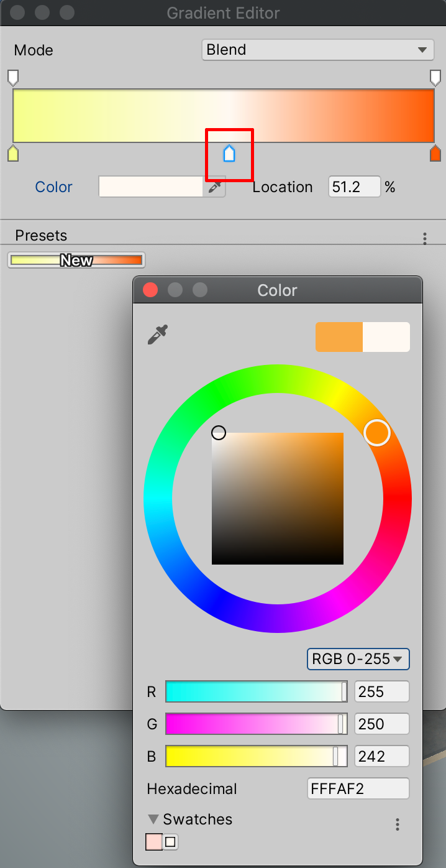Click the hue ring handle on color wheel
The image size is (446, 868).
tap(376, 433)
